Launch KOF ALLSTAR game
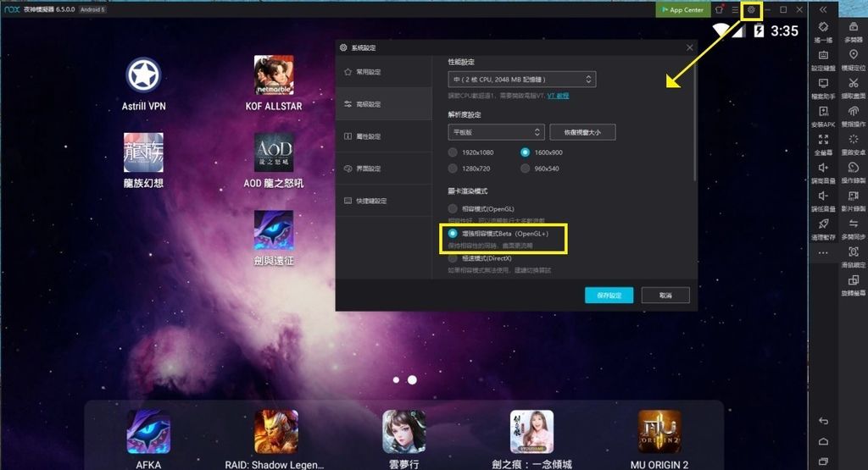The image size is (868, 470). click(x=274, y=75)
